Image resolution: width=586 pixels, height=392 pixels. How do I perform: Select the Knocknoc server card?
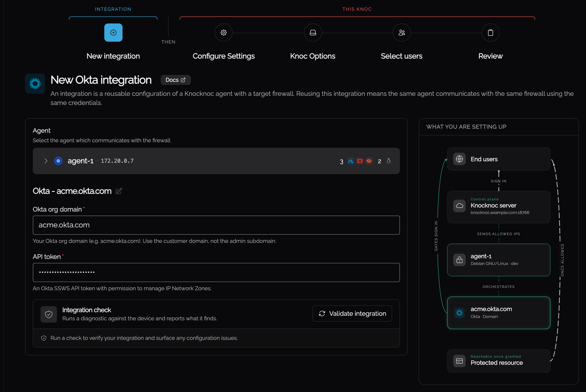pos(499,207)
